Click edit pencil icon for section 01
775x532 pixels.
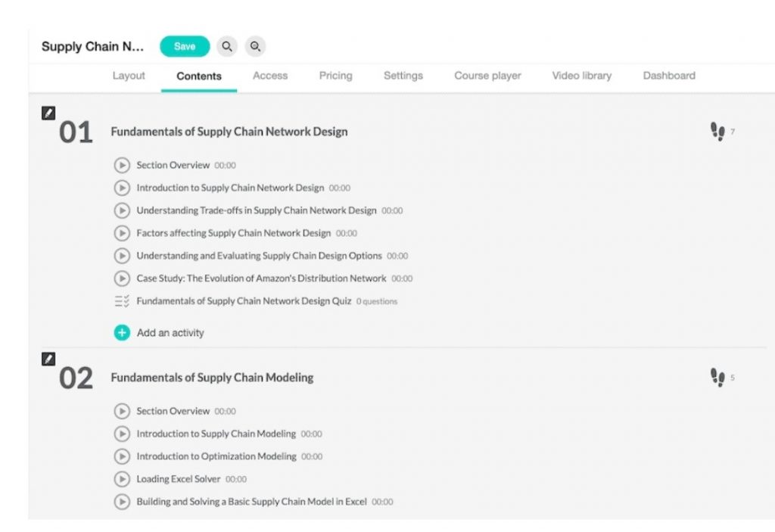48,113
